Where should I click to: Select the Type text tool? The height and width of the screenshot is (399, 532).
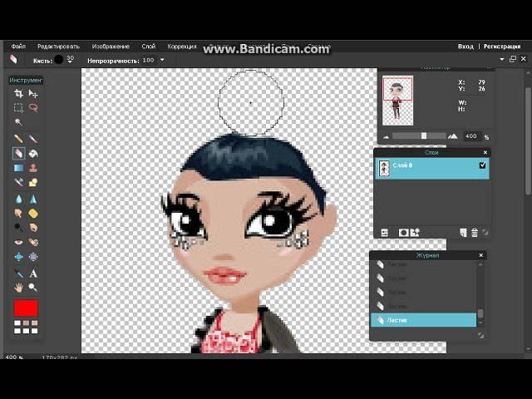33,273
